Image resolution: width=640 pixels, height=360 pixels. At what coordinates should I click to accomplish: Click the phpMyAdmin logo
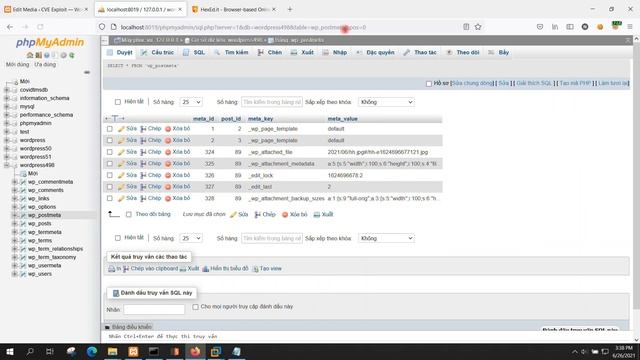pyautogui.click(x=50, y=42)
